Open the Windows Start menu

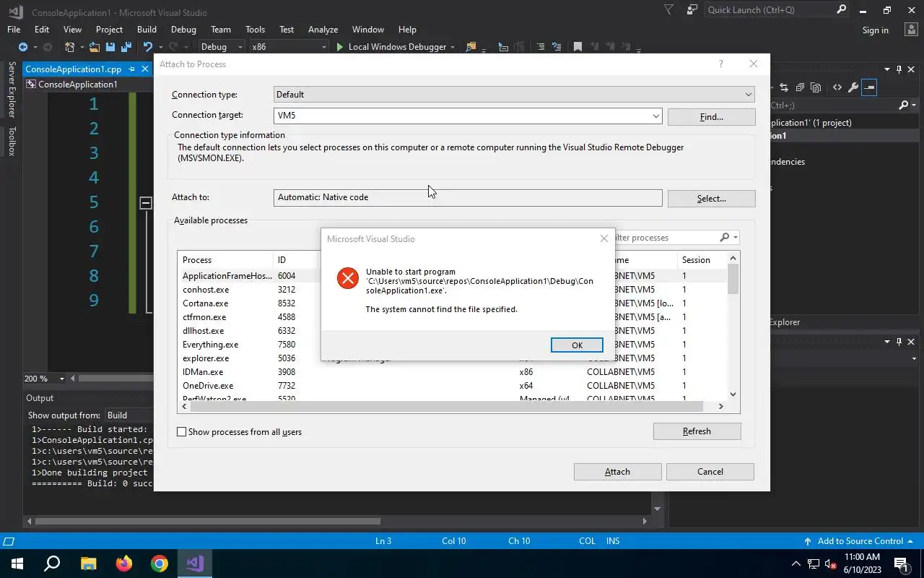click(x=17, y=564)
